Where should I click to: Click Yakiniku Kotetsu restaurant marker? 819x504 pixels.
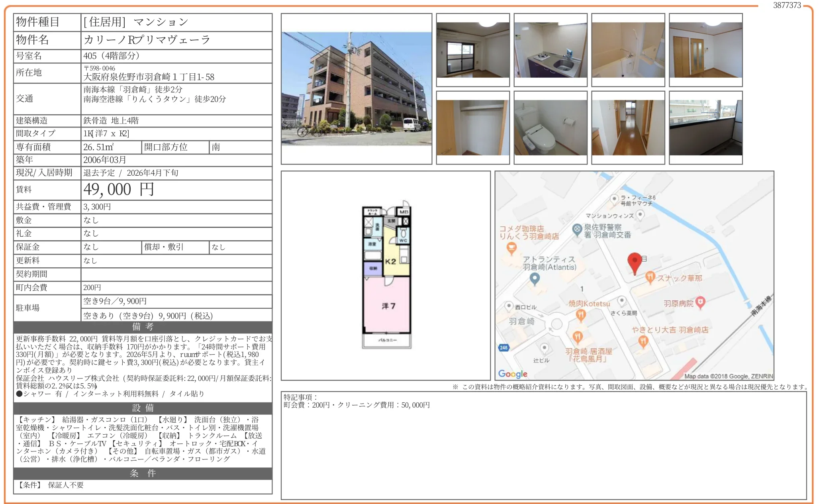pyautogui.click(x=581, y=315)
